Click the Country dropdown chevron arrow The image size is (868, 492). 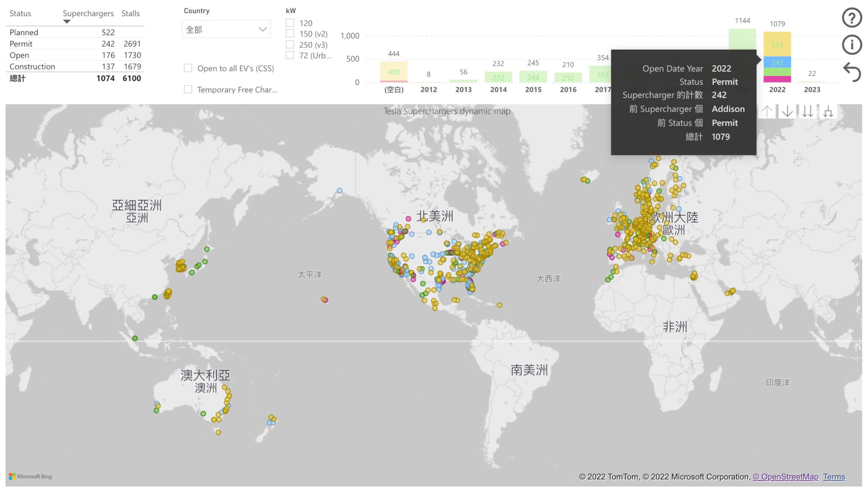click(x=263, y=29)
